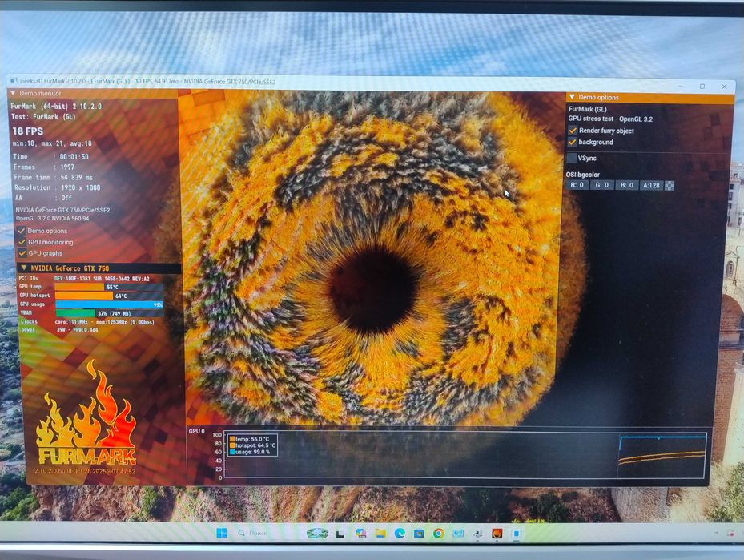Click the Frames 1997 value
The width and height of the screenshot is (744, 560).
click(67, 167)
